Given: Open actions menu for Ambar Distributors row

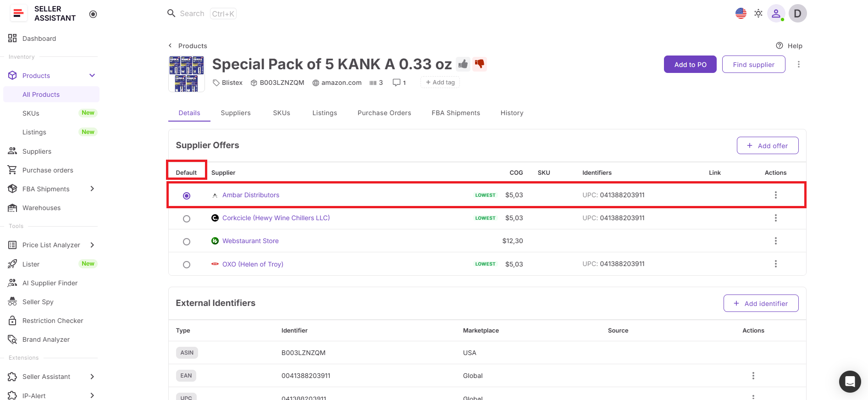Looking at the screenshot, I should [x=776, y=195].
